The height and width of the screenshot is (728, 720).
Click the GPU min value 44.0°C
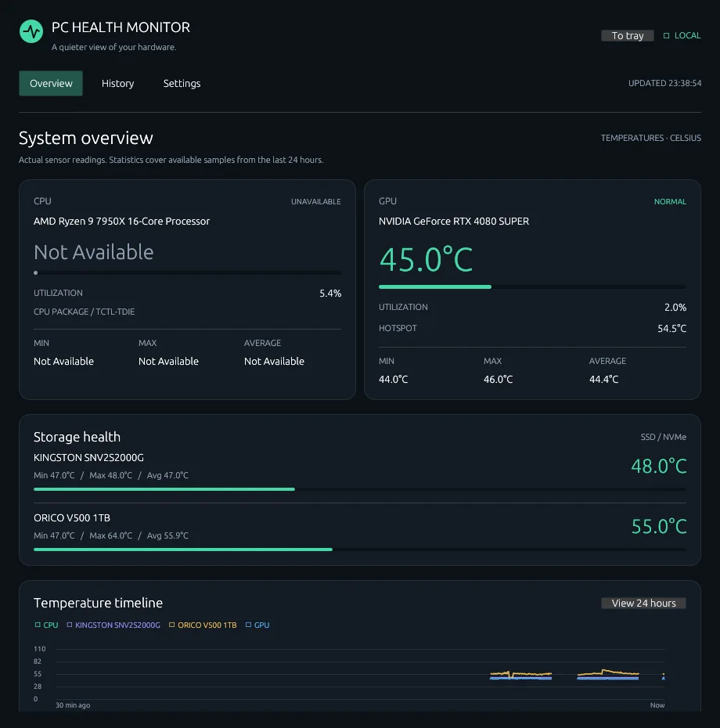pyautogui.click(x=393, y=380)
